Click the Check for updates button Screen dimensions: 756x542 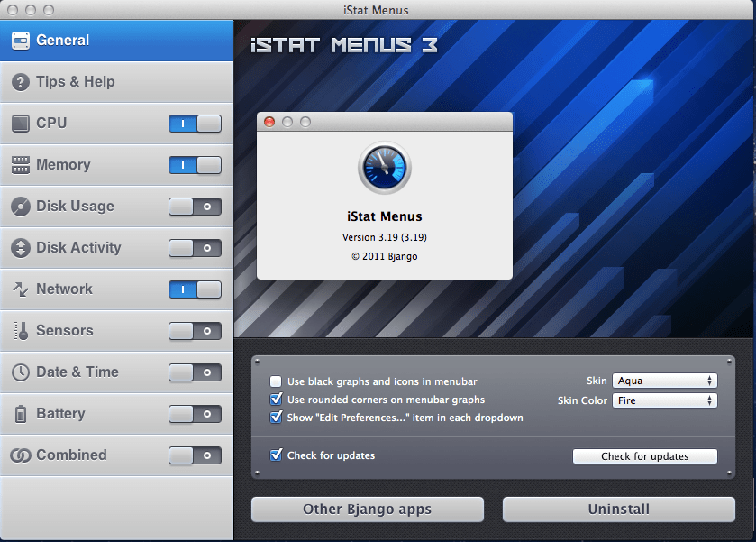pyautogui.click(x=644, y=456)
